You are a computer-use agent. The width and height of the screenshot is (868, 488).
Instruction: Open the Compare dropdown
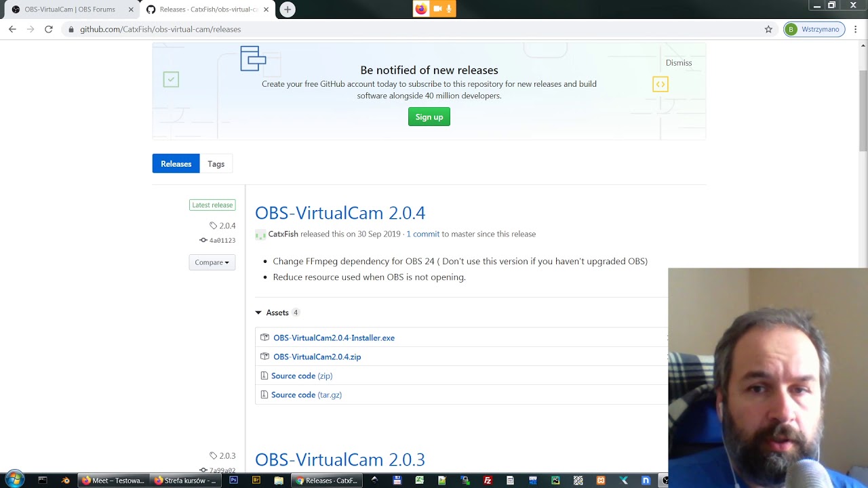click(x=212, y=262)
